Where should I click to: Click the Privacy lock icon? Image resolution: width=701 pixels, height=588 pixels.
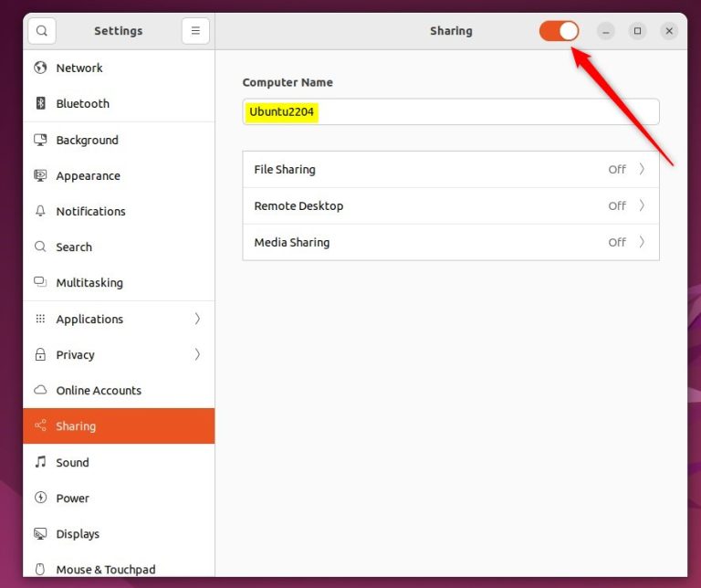[x=40, y=354]
